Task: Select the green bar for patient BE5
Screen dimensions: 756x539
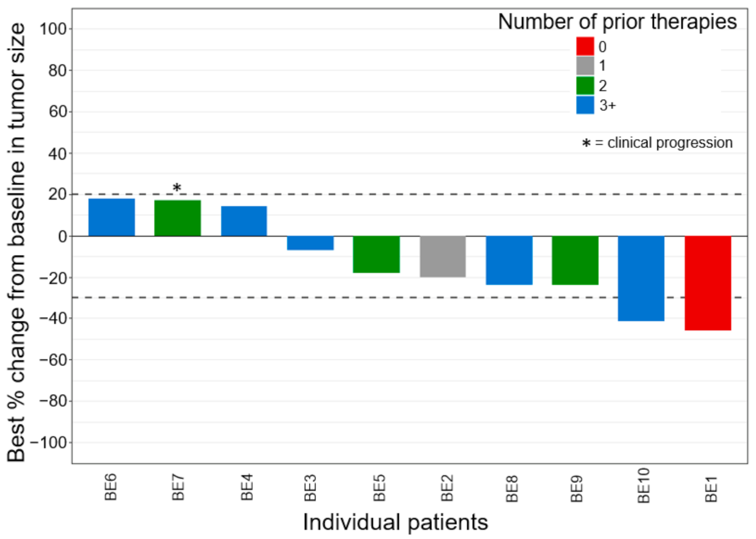Action: [376, 254]
